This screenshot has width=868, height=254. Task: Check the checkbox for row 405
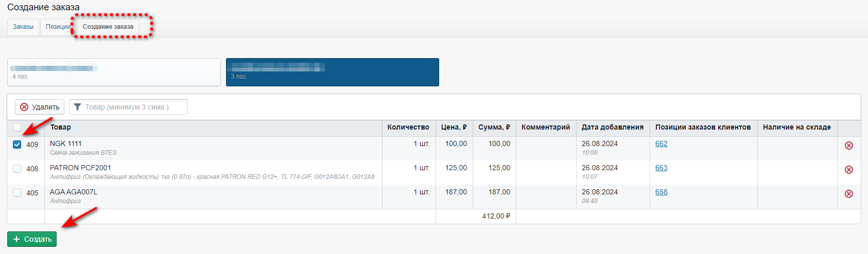(x=17, y=193)
